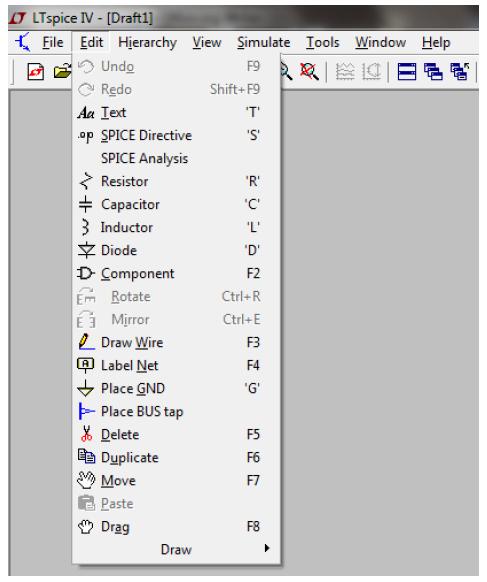The height and width of the screenshot is (582, 487).
Task: Open the Simulate menu
Action: click(x=264, y=42)
